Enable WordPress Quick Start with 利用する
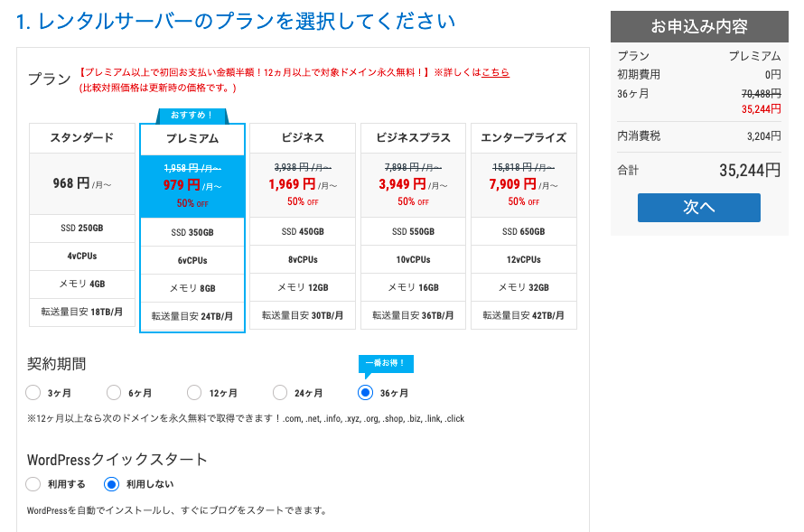 [33, 484]
